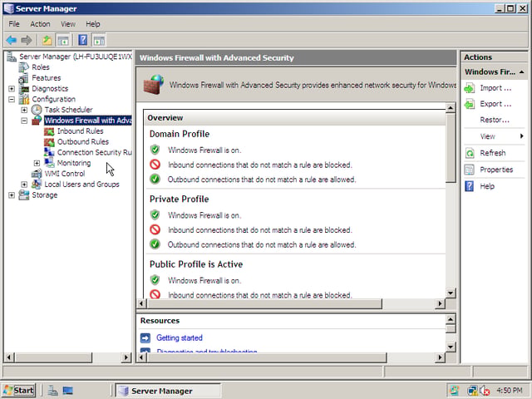
Task: Open the Help menu in menu bar
Action: [x=92, y=24]
